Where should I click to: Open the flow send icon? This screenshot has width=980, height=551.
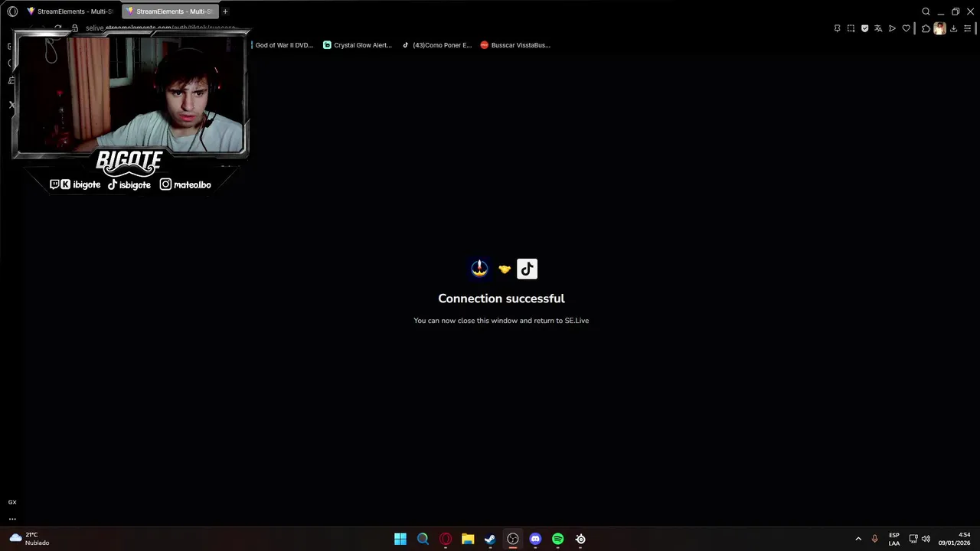click(x=892, y=28)
